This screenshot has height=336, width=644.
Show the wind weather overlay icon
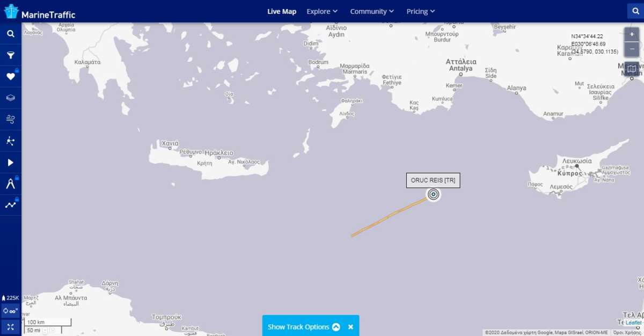10,119
